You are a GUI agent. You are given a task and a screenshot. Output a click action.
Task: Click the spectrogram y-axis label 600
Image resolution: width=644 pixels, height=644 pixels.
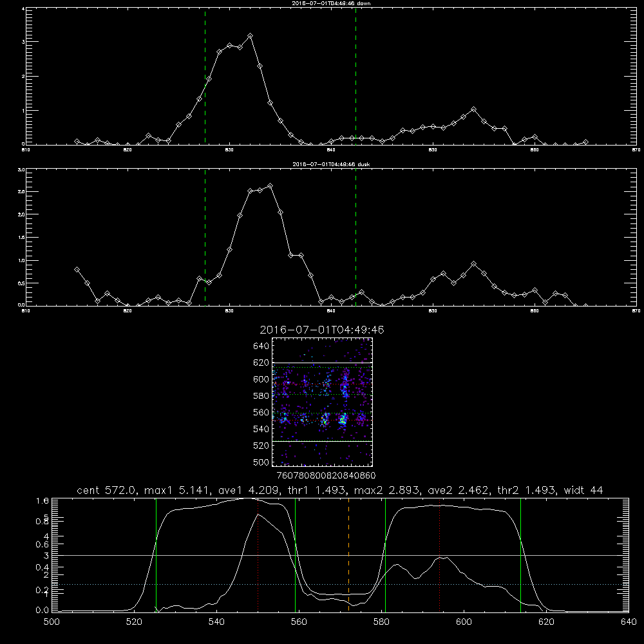(x=261, y=379)
